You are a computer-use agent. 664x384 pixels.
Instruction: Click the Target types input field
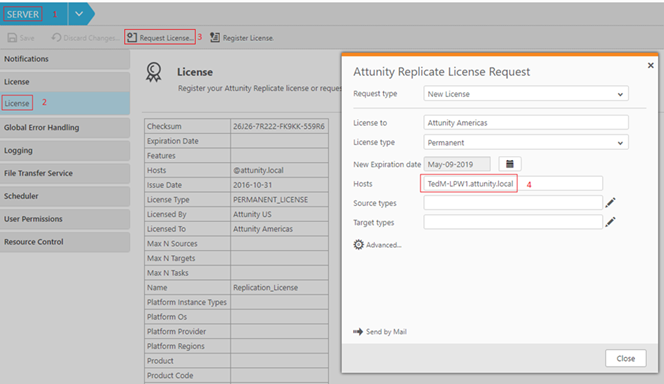click(513, 222)
